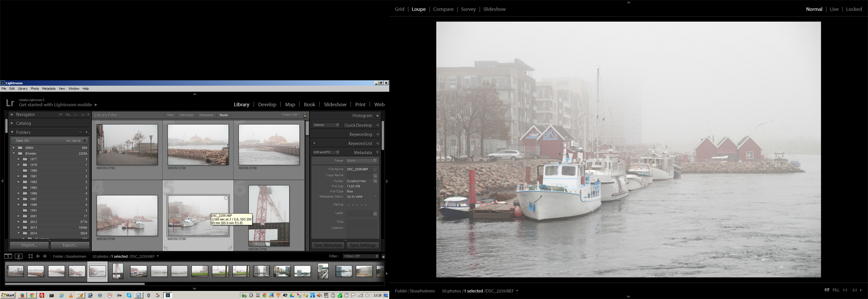Click the Folder metadata arrow icon
Screen dimensions: 868x299
click(375, 181)
